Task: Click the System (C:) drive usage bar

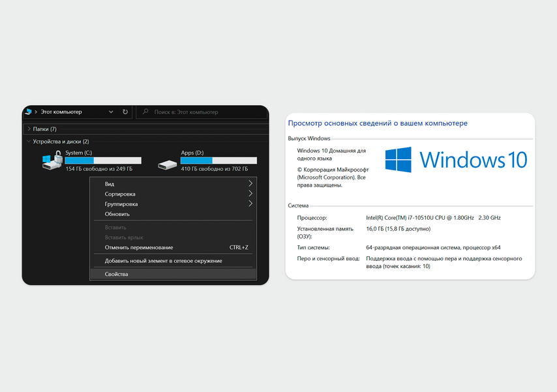Action: coord(103,160)
